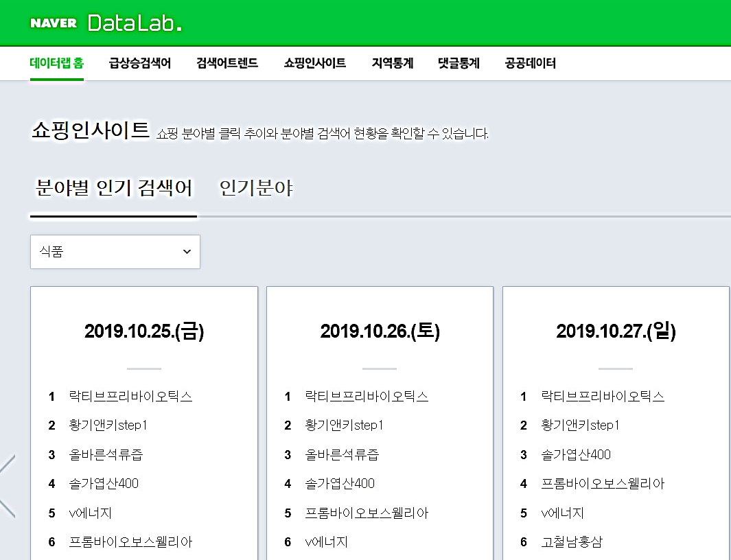Switch to 인기분야 tab

coord(256,188)
